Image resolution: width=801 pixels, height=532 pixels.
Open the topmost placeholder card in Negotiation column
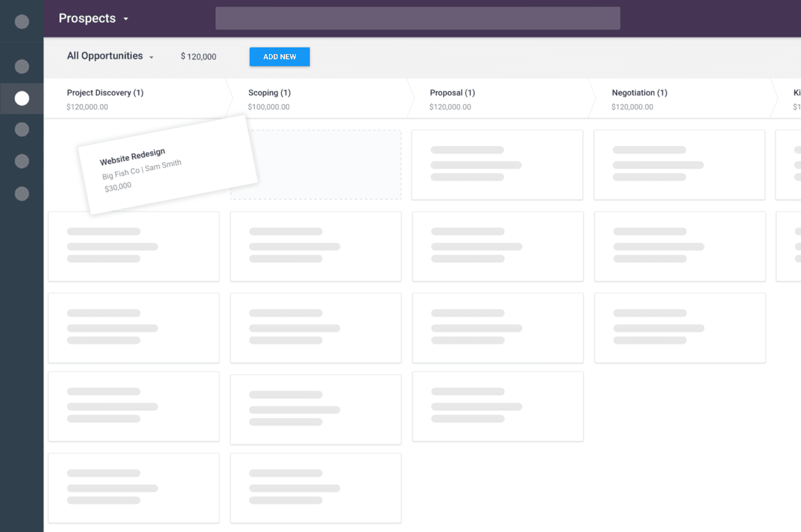click(x=680, y=165)
